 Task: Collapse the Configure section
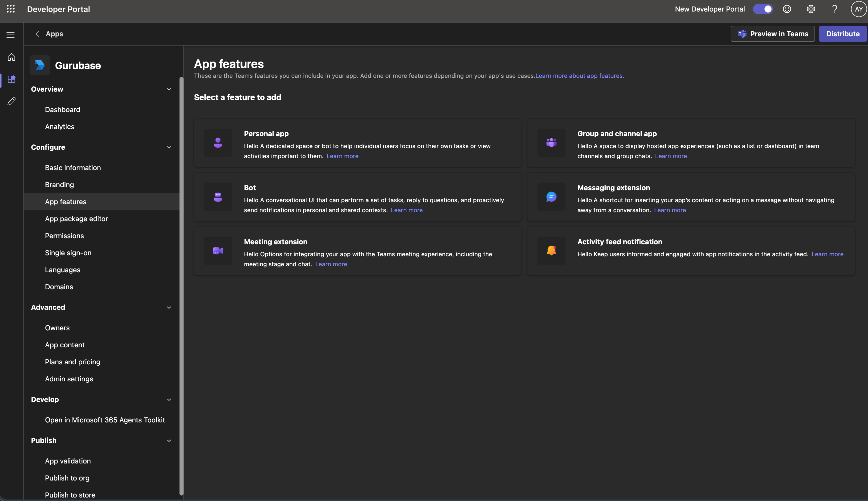pyautogui.click(x=169, y=147)
